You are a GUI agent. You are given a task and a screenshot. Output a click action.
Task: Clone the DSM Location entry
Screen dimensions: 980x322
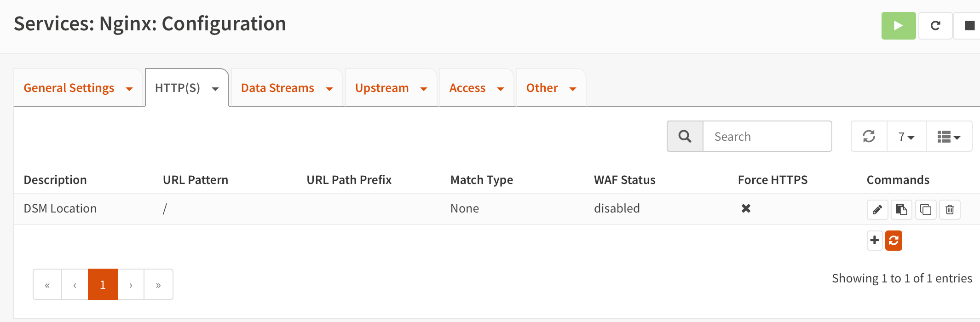pyautogui.click(x=926, y=210)
